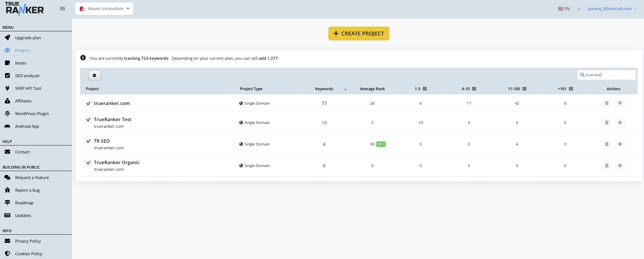644x259 pixels.
Task: Open SEO analyzer from the sidebar menu
Action: 27,76
